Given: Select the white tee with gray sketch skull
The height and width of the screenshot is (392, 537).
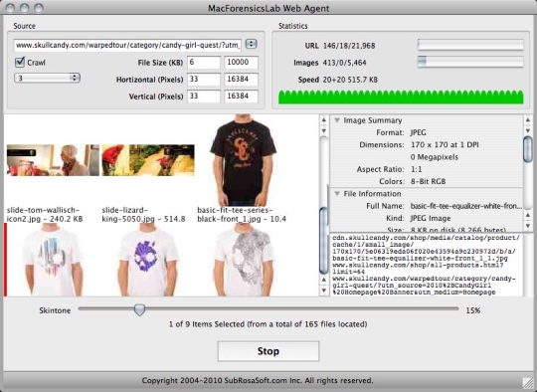Looking at the screenshot, I should [x=243, y=260].
